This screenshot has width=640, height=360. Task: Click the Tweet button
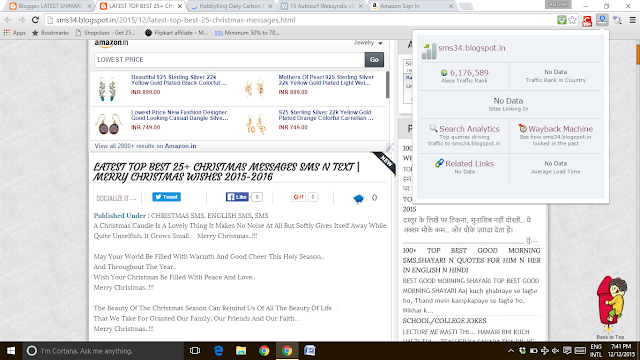coord(167,197)
